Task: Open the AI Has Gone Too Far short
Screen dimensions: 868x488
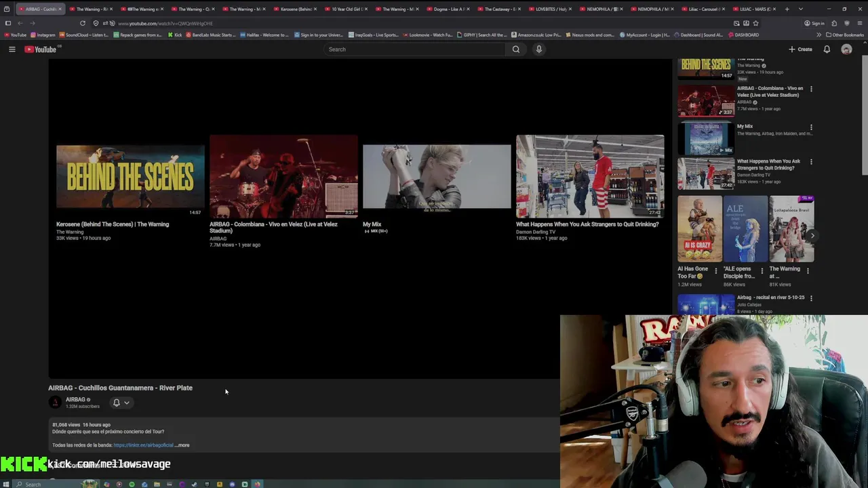Action: (x=699, y=229)
